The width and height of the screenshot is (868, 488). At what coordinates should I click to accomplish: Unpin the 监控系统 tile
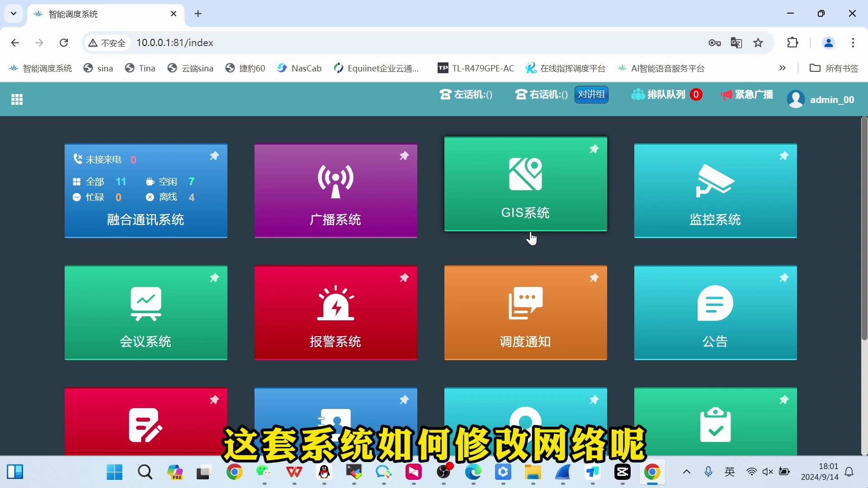(x=784, y=155)
